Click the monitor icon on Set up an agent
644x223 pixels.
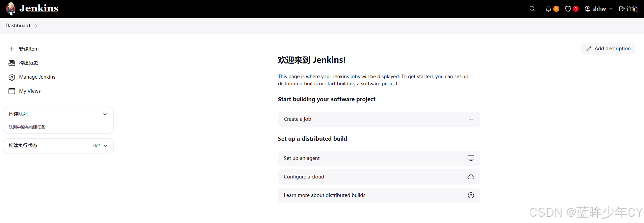pyautogui.click(x=471, y=158)
